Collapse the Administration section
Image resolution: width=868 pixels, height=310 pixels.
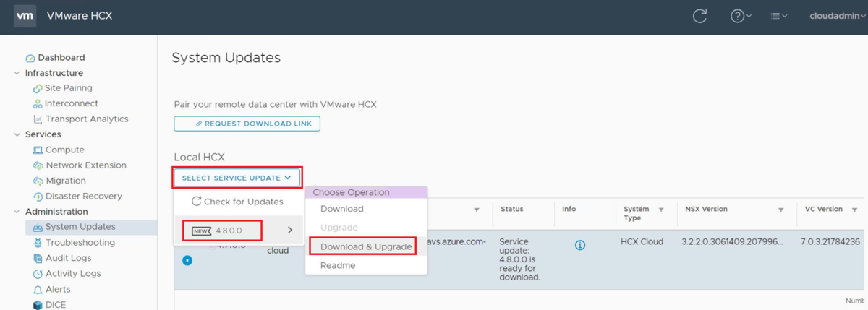tap(17, 212)
